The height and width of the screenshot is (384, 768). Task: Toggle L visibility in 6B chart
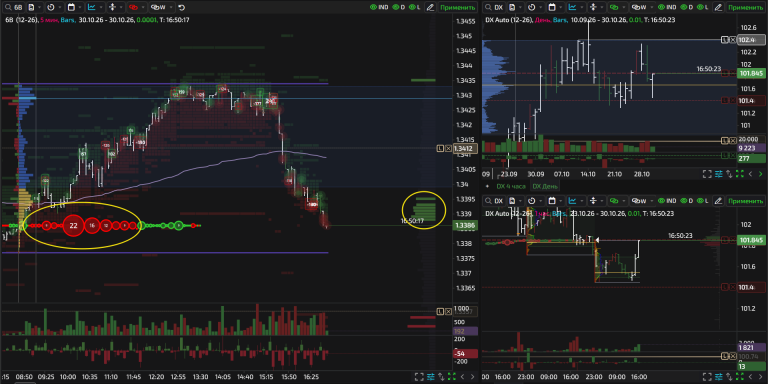[x=415, y=7]
